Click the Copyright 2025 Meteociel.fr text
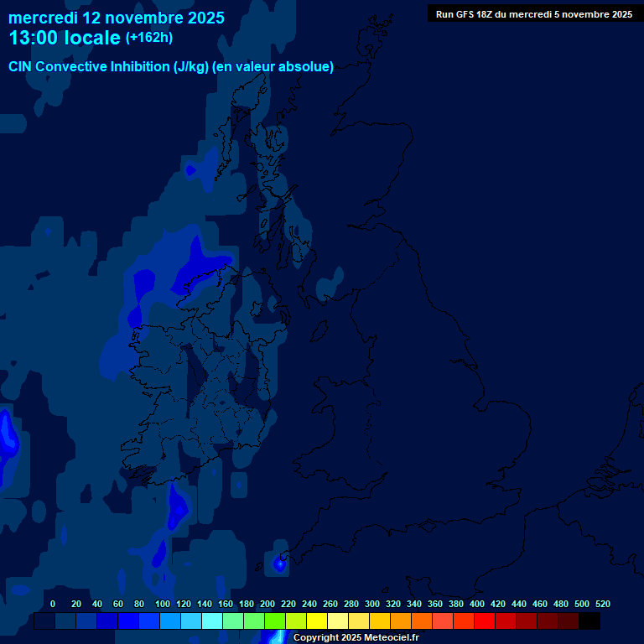The image size is (644, 644). [356, 638]
